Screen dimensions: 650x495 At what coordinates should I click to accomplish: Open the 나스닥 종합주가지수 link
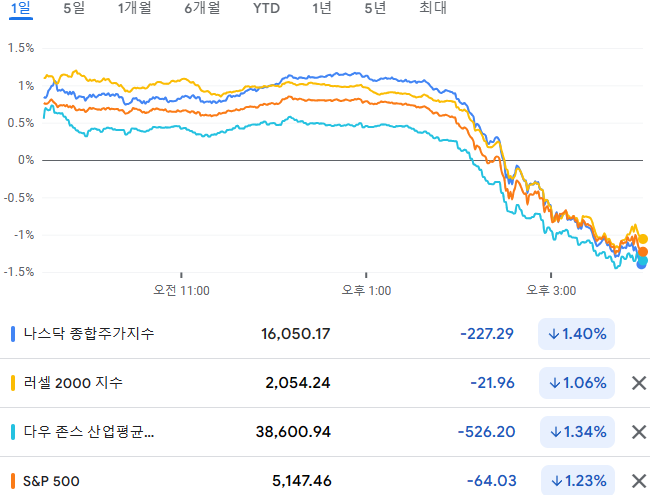pos(89,334)
